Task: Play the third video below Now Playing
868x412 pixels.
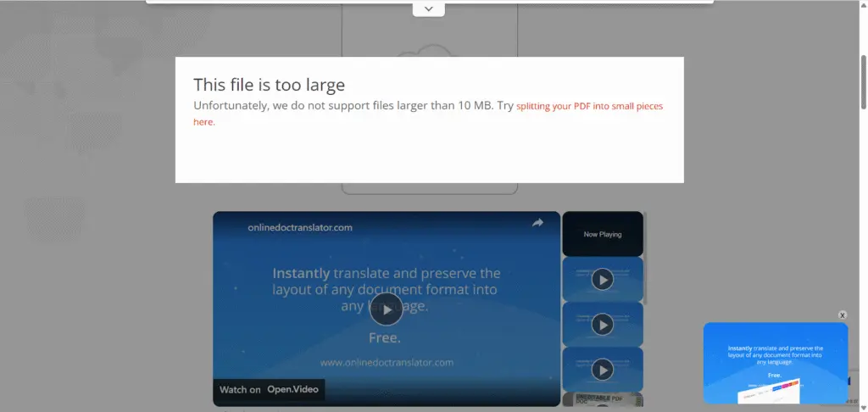Action: 602,369
